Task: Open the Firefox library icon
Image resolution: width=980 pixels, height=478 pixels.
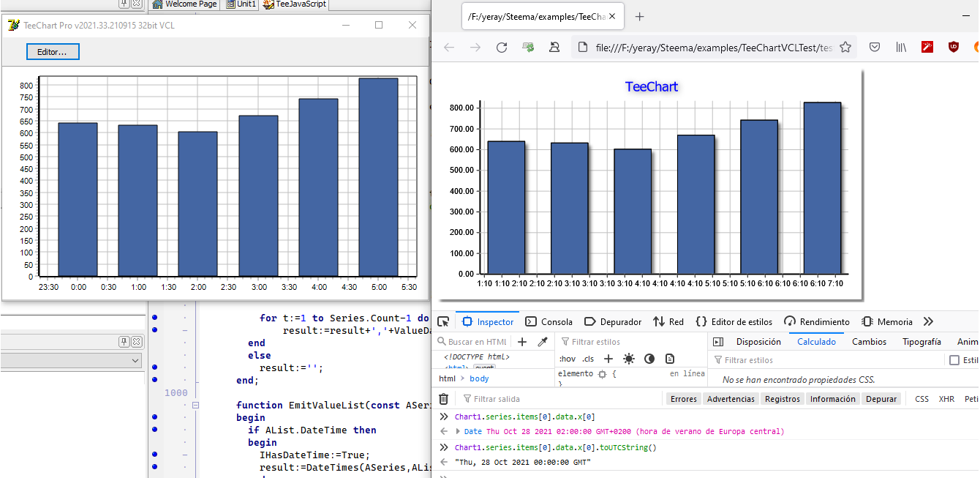Action: coord(901,47)
